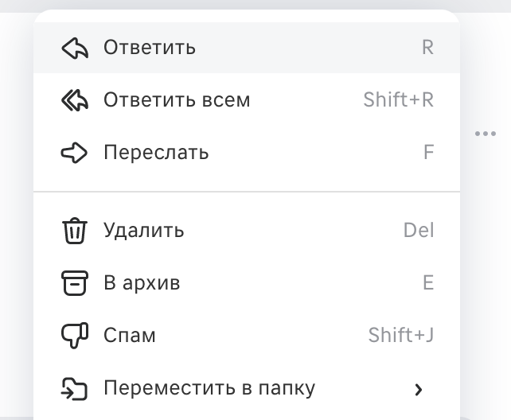511x420 pixels.
Task: Click the trash can delete icon
Action: pyautogui.click(x=75, y=231)
